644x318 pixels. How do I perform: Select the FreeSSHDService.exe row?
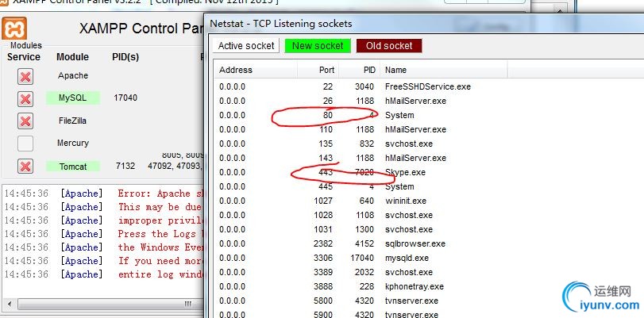(x=427, y=86)
